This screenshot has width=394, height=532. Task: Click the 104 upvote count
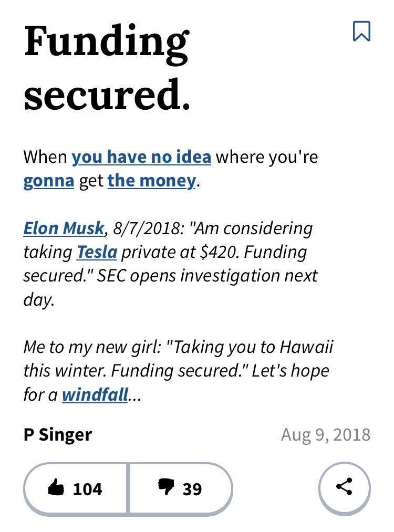tap(87, 489)
